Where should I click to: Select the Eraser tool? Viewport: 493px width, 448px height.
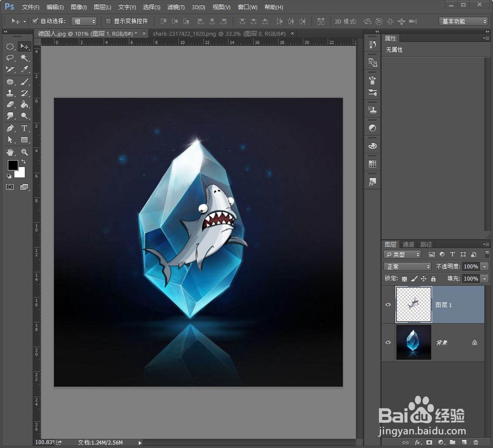[10, 104]
